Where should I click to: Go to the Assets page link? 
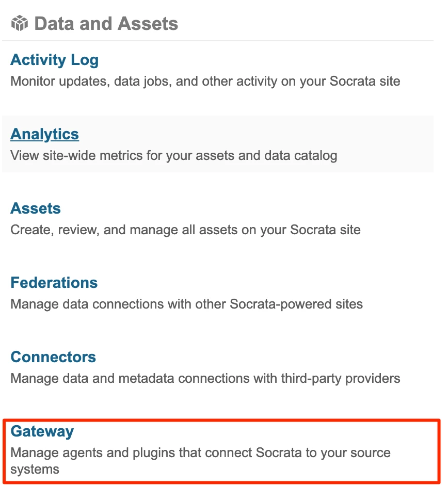36,208
